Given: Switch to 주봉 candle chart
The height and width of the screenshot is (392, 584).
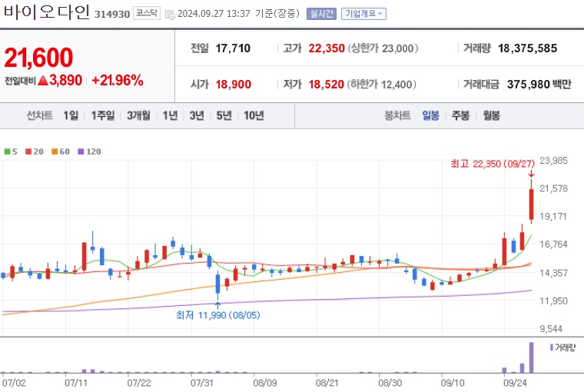Looking at the screenshot, I should point(460,115).
